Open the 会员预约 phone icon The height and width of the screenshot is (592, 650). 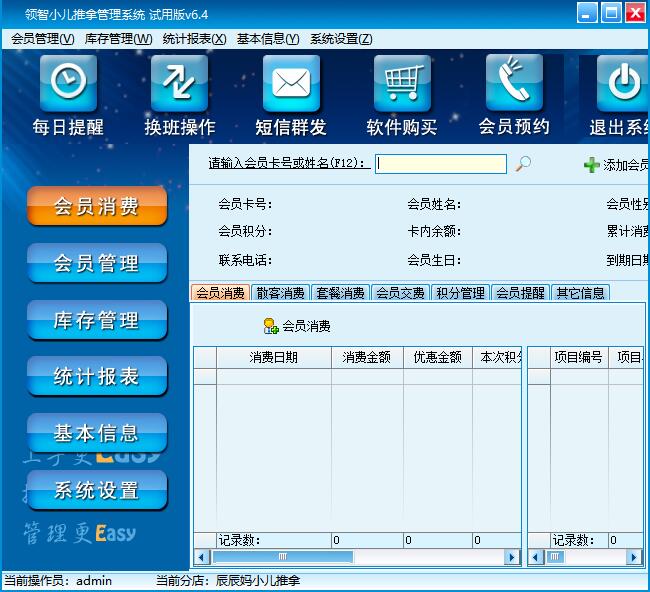[x=514, y=83]
